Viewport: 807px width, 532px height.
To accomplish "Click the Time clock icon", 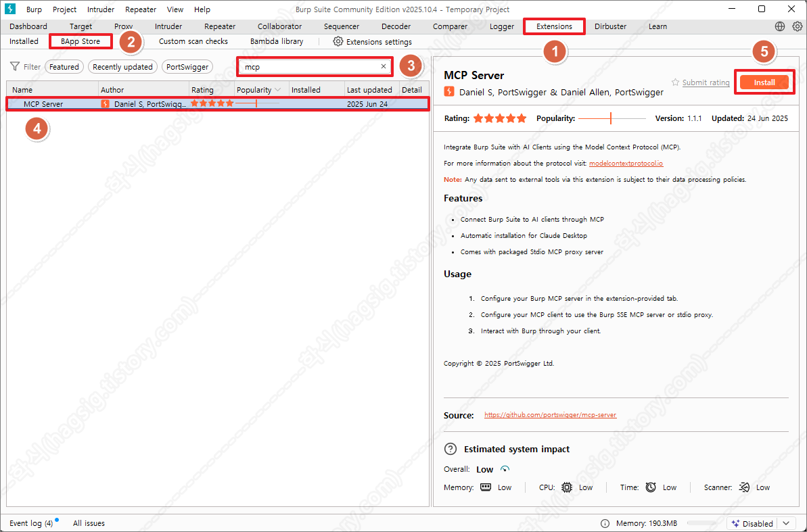I will (x=651, y=487).
